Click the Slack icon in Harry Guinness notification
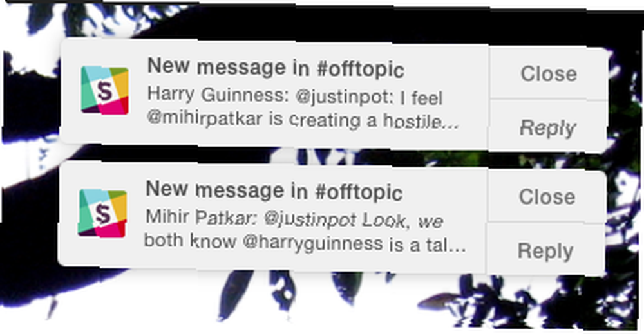 (x=105, y=90)
